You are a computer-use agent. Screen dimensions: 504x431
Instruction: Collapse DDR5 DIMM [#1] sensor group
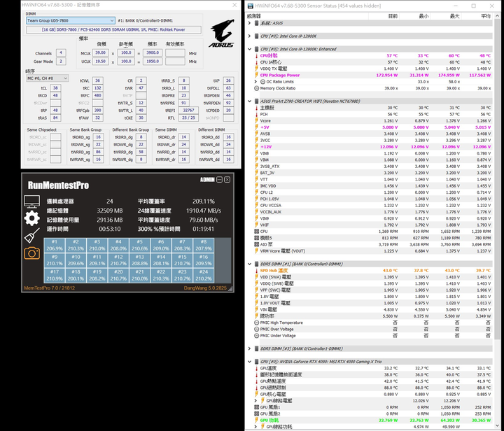tap(249, 264)
